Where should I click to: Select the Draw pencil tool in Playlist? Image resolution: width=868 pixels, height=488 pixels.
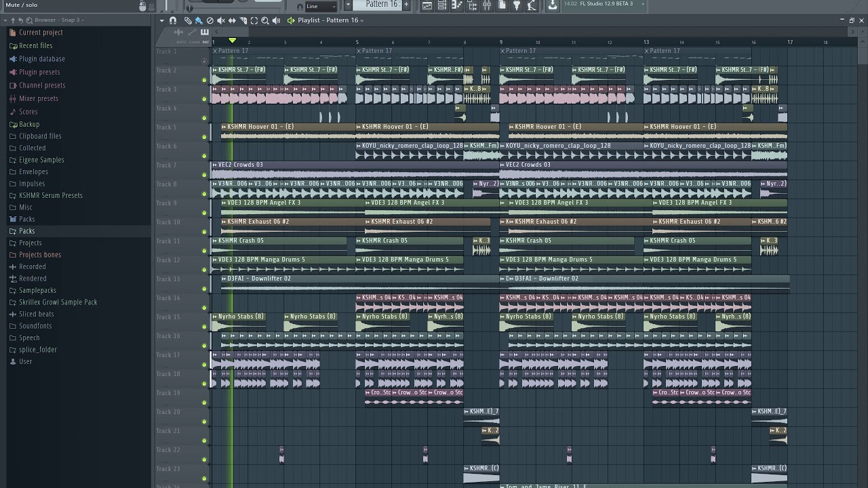click(188, 20)
